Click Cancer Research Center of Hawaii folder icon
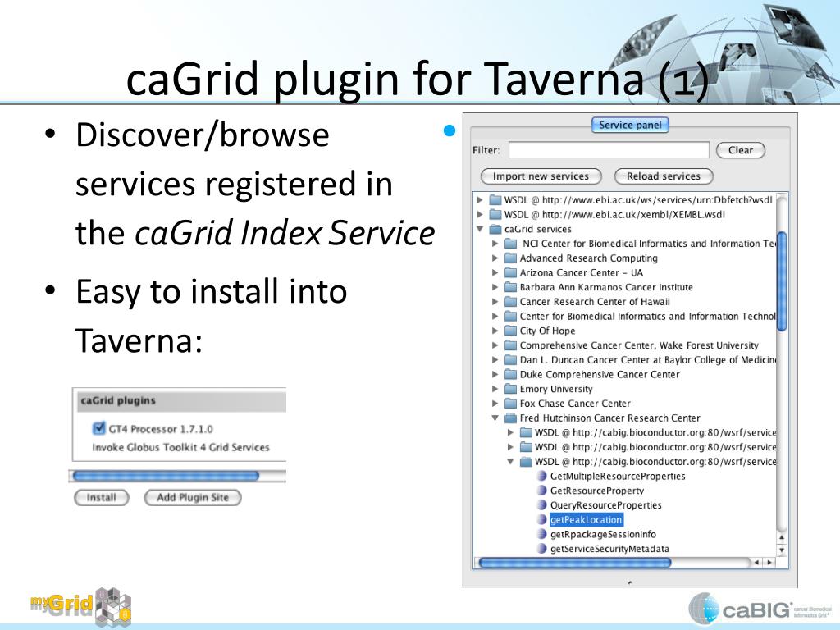This screenshot has height=630, width=840. (510, 302)
